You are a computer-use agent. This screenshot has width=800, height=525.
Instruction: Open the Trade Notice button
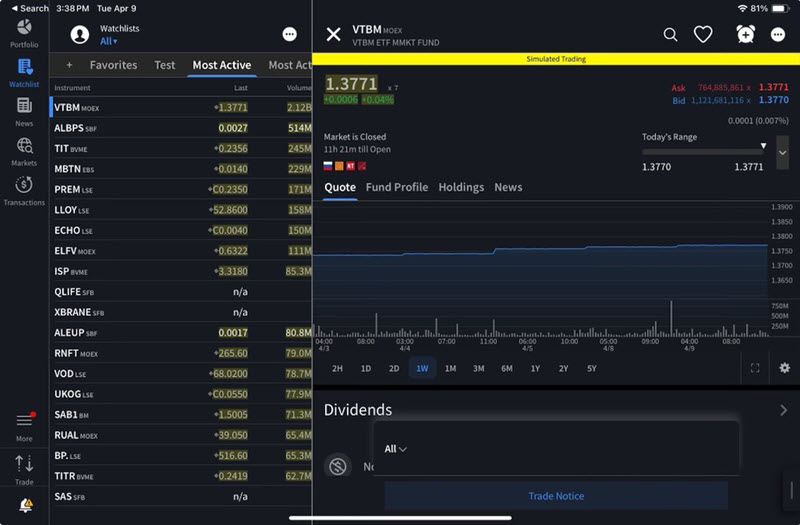(556, 496)
